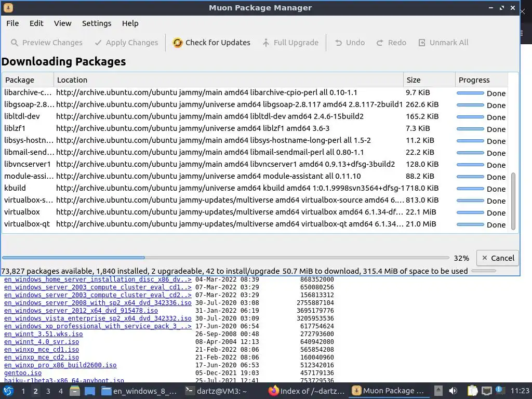Open en_windows_server_2012_x64_dvd_915478.iso link
This screenshot has height=399, width=532.
[81, 311]
